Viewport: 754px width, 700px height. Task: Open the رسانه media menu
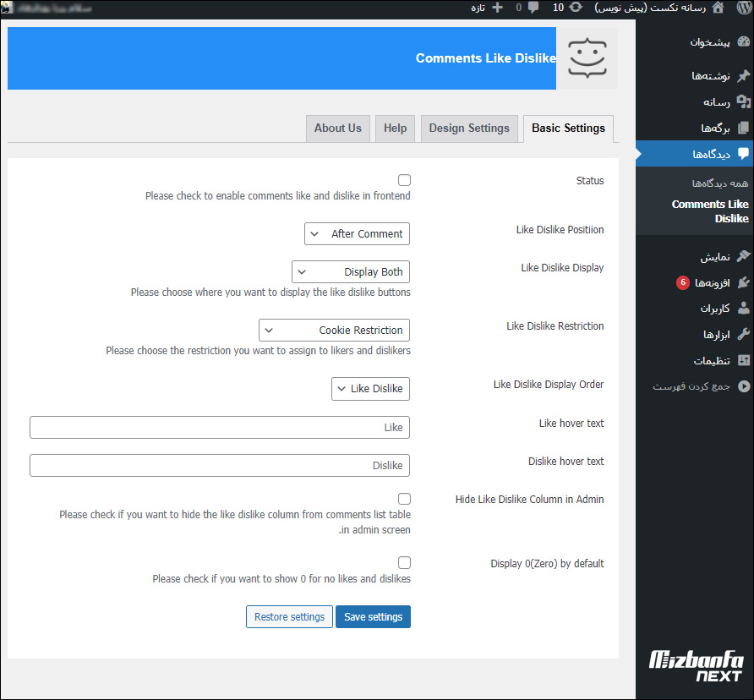pyautogui.click(x=717, y=102)
